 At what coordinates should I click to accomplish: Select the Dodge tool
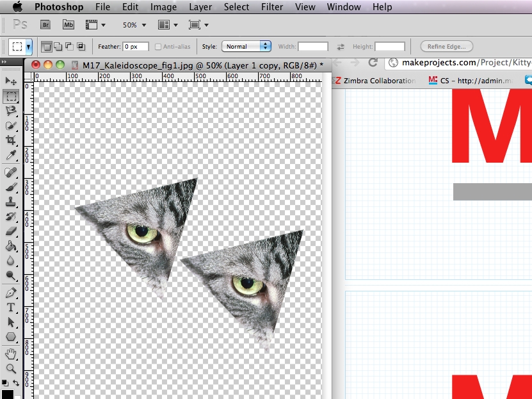coord(11,275)
